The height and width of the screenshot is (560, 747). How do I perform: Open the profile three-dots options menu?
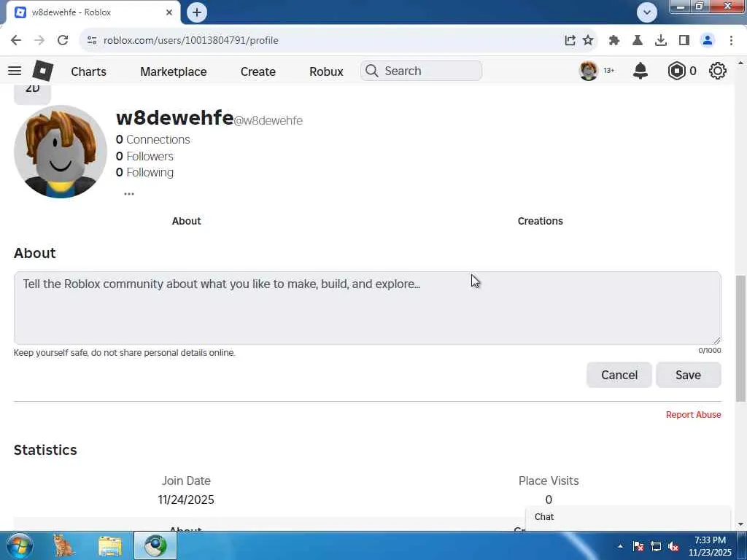[x=129, y=194]
